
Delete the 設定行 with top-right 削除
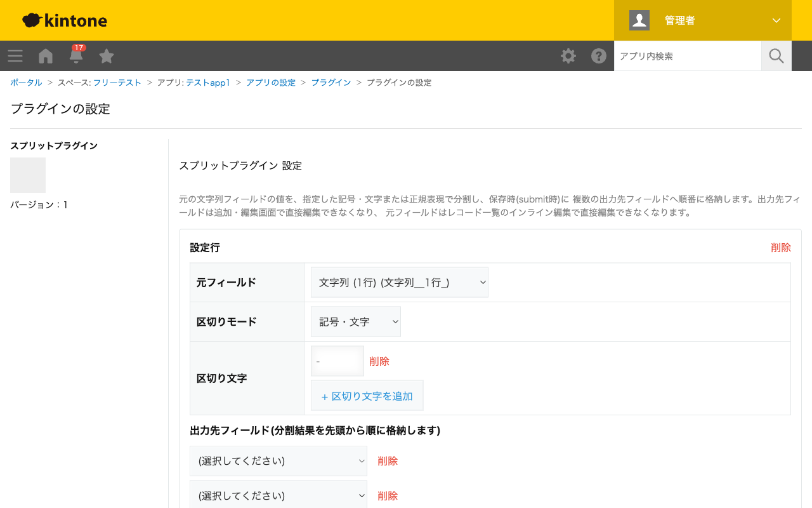click(x=781, y=248)
